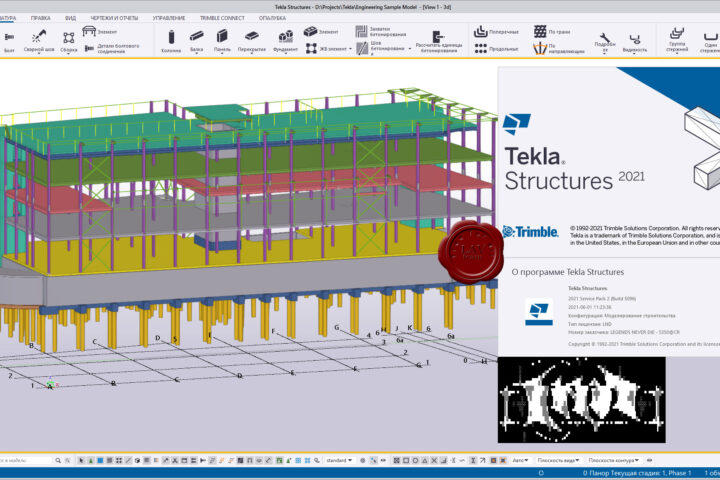This screenshot has height=480, width=720.
Task: Open the Плоскости контура dropdown
Action: click(613, 460)
